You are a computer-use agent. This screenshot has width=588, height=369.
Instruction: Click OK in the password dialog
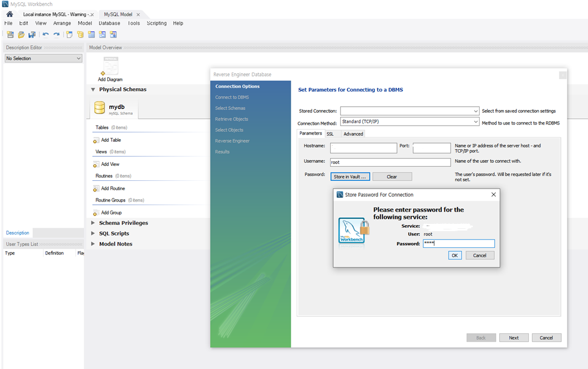pos(455,255)
